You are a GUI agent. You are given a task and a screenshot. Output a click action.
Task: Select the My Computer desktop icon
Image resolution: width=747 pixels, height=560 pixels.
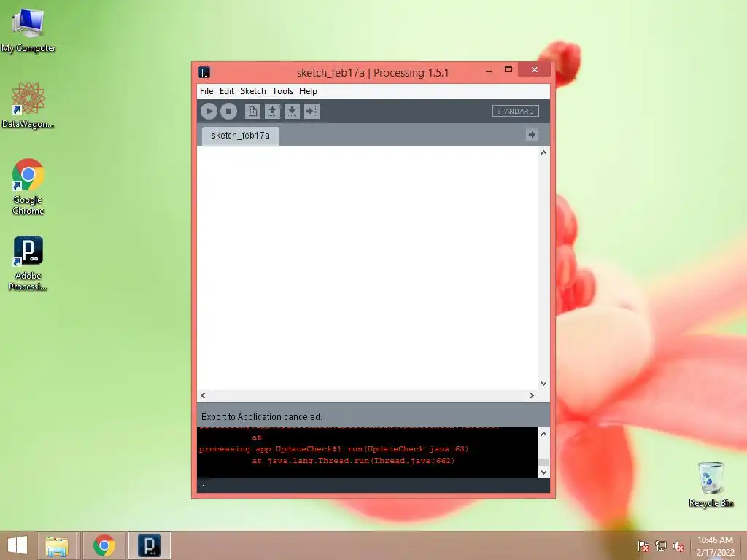(28, 31)
